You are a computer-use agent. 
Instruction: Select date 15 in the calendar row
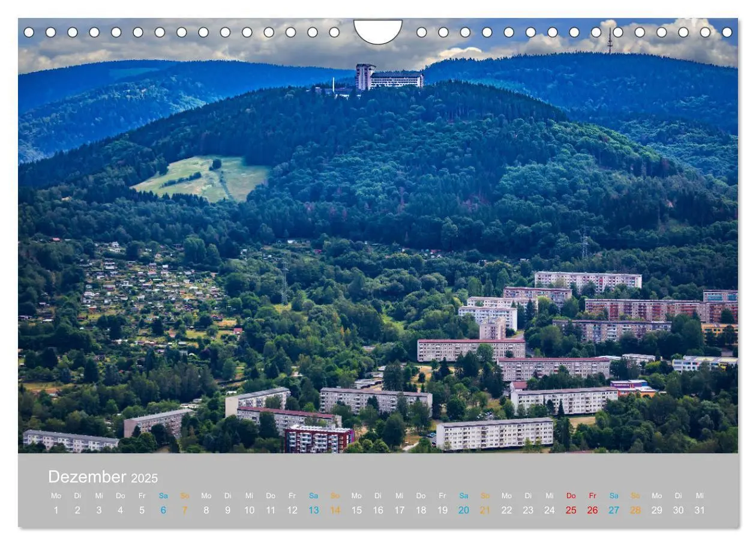tap(356, 510)
